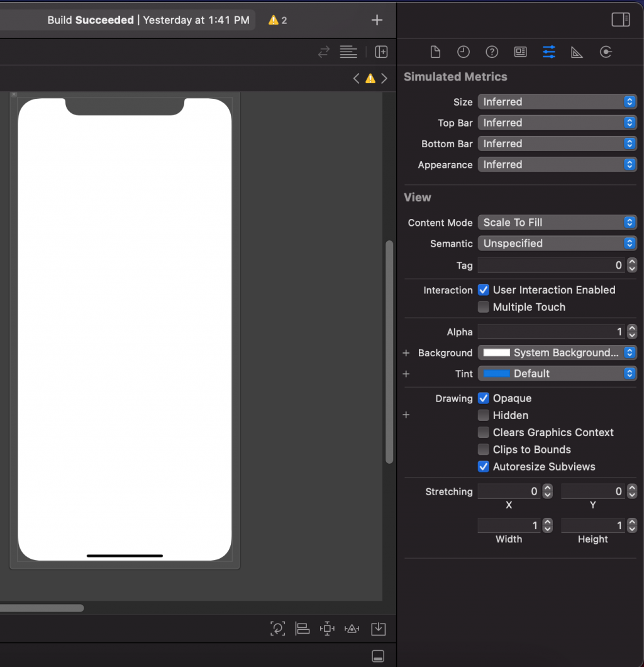Open the Semantic dropdown menu
Viewport: 644px width, 667px height.
(557, 244)
